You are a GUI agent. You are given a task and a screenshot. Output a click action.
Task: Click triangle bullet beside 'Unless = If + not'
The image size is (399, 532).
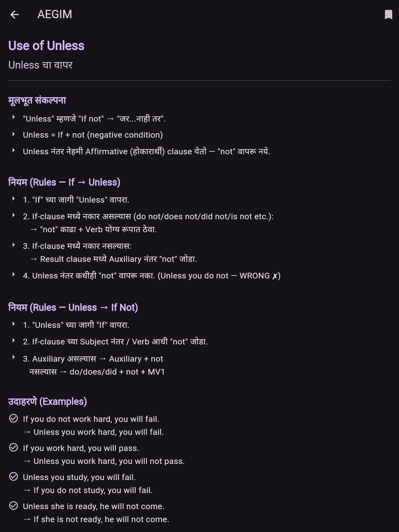click(x=14, y=134)
